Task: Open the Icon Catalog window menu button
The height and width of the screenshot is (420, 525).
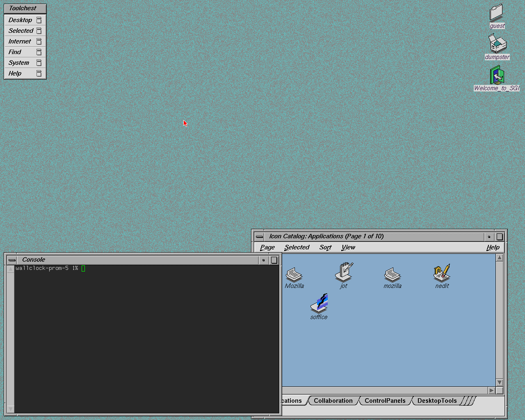Action: [259, 237]
